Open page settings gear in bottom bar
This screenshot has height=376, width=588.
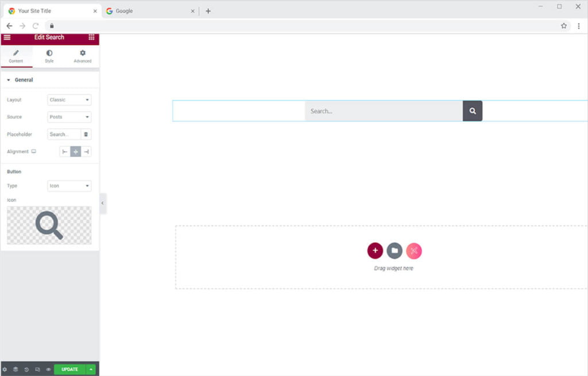coord(5,370)
